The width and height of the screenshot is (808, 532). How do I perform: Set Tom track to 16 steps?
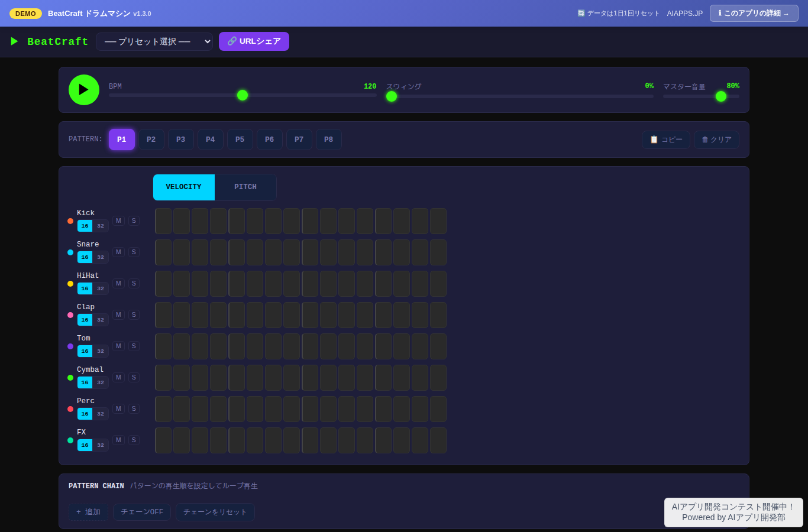click(x=85, y=351)
